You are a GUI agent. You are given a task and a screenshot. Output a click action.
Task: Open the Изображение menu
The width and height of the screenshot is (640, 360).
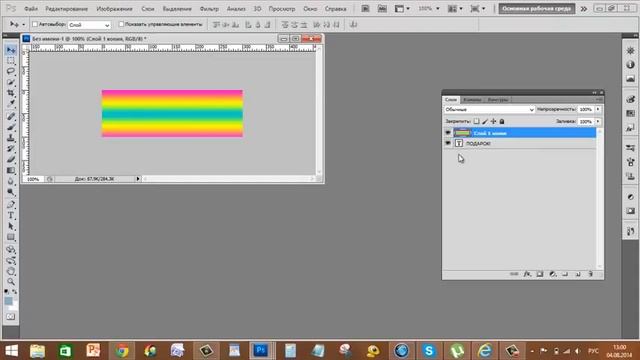[114, 9]
